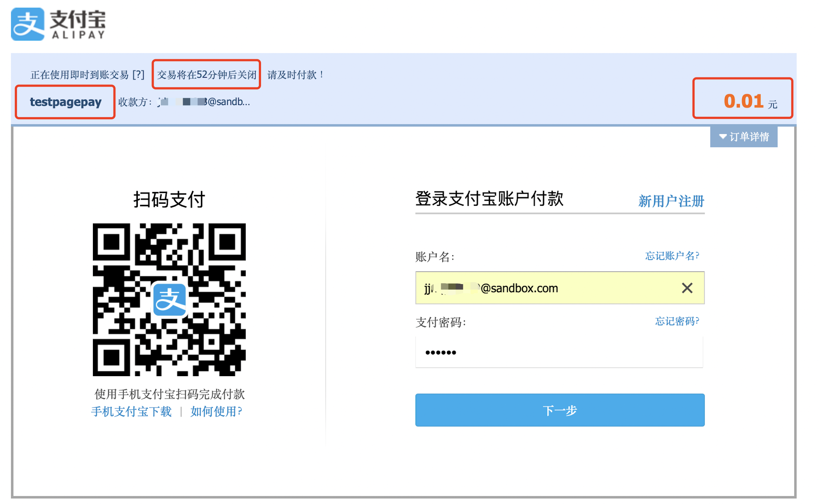This screenshot has height=504, width=820.
Task: Click the 登录支付宝账户付款 heading tab
Action: tap(489, 199)
